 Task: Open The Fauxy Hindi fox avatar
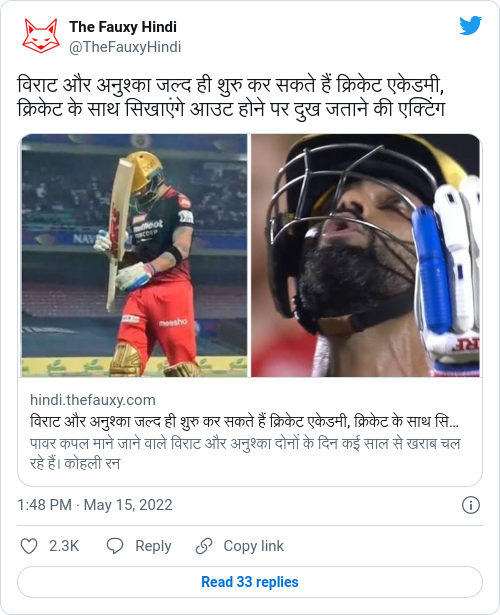[41, 36]
